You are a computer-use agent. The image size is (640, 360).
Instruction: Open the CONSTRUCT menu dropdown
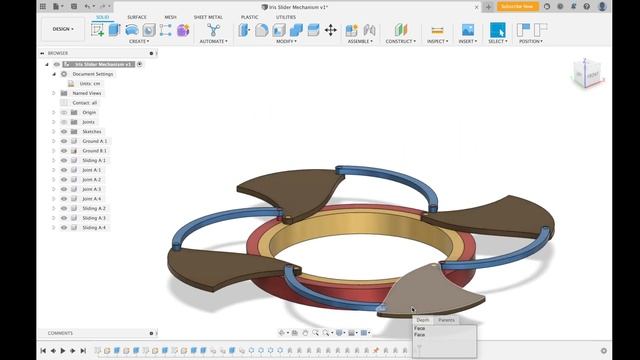click(401, 41)
